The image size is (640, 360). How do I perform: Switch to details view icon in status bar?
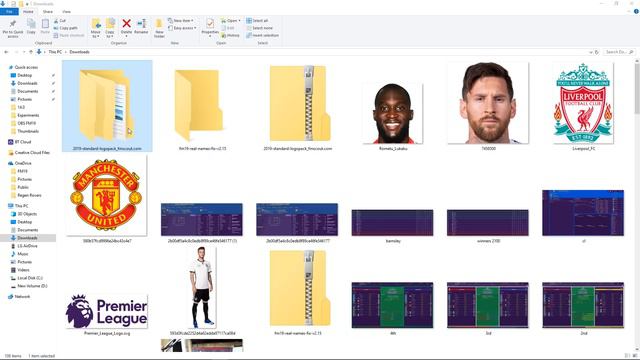click(627, 356)
